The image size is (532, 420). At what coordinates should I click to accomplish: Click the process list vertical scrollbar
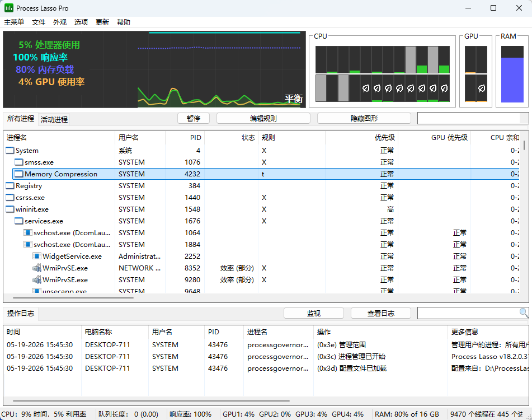click(524, 146)
